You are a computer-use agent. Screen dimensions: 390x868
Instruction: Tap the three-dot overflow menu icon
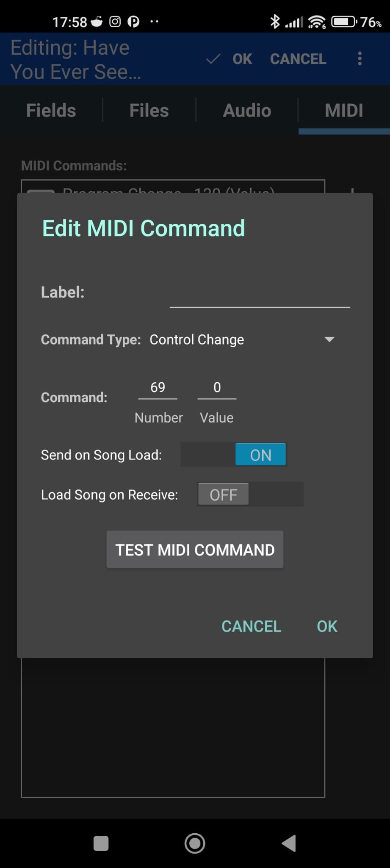coord(360,58)
